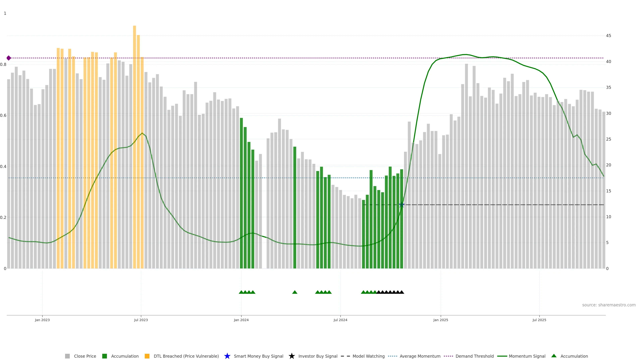The image size is (644, 362).
Task: Click the green Accumulation square swatch in legend
Action: [x=104, y=356]
